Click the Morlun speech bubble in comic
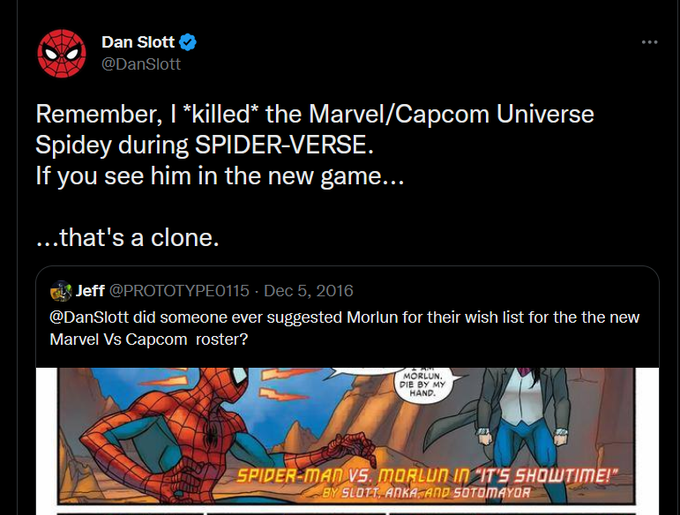Image resolution: width=680 pixels, height=515 pixels. pyautogui.click(x=423, y=384)
